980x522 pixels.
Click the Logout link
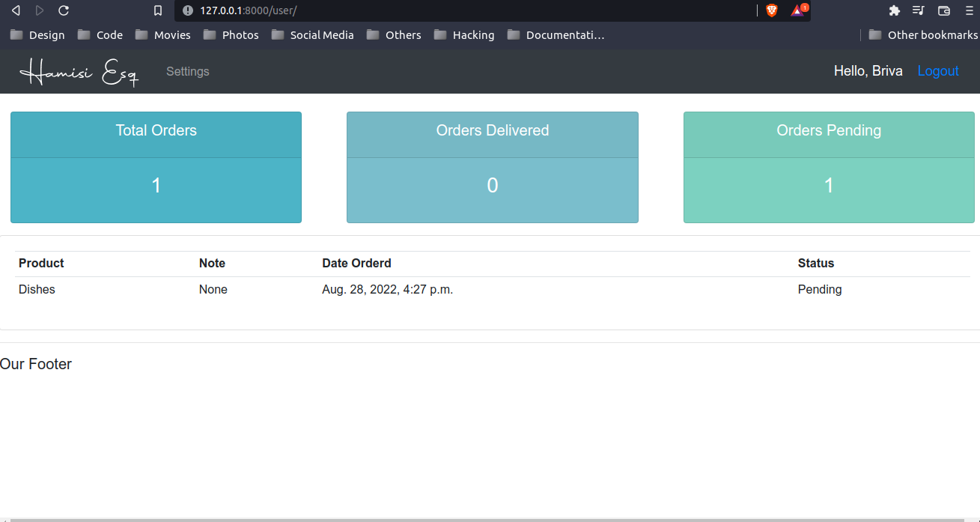[937, 70]
